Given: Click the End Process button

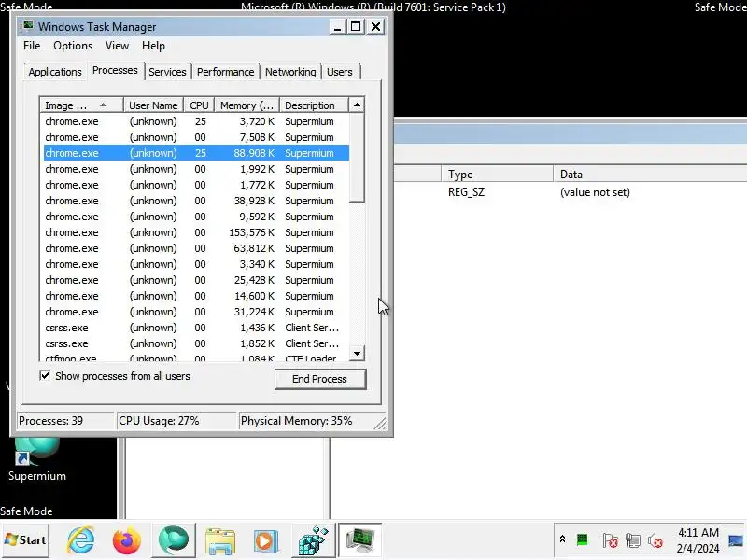Looking at the screenshot, I should [319, 379].
